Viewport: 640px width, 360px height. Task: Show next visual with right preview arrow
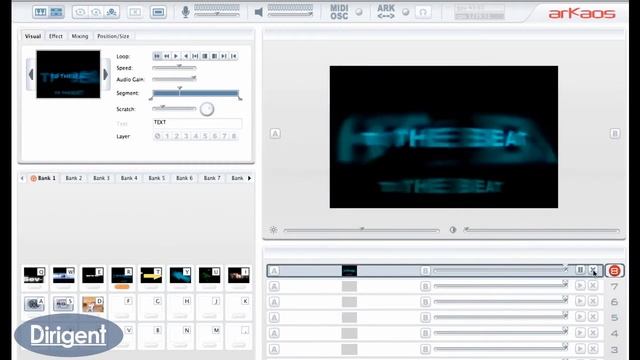(x=106, y=74)
